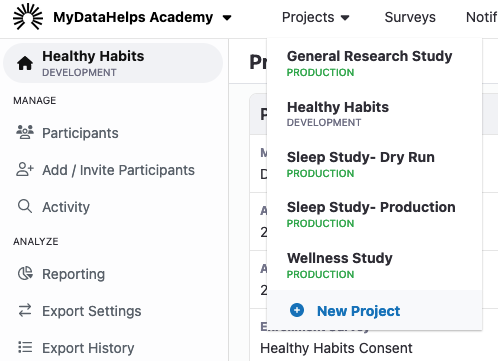
Task: Click the add person icon
Action: point(25,169)
